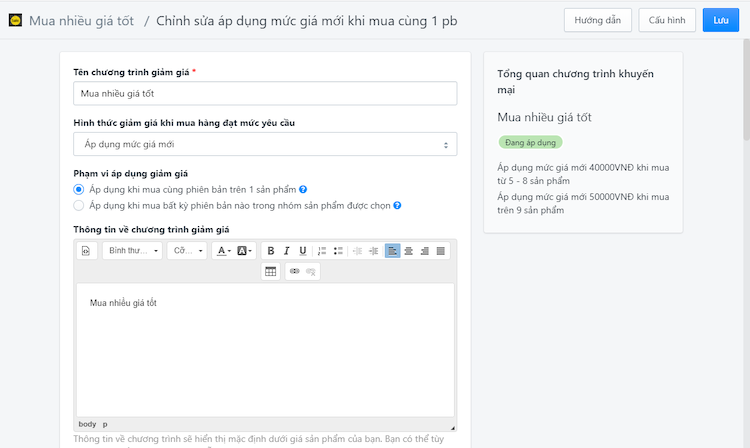This screenshot has width=750, height=448.
Task: Select 'Áp dụng khi mua bất kỳ phiên bản' radio
Action: [x=78, y=206]
